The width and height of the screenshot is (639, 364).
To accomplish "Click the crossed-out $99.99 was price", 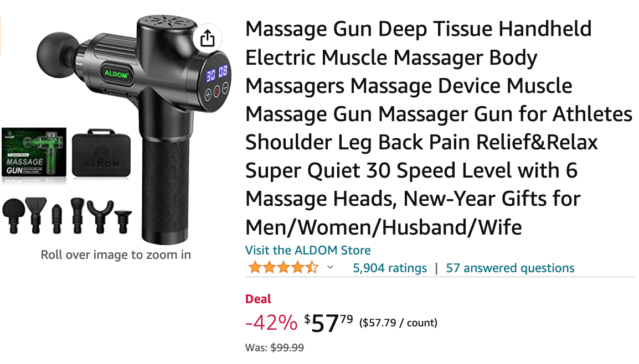I will coord(287,348).
